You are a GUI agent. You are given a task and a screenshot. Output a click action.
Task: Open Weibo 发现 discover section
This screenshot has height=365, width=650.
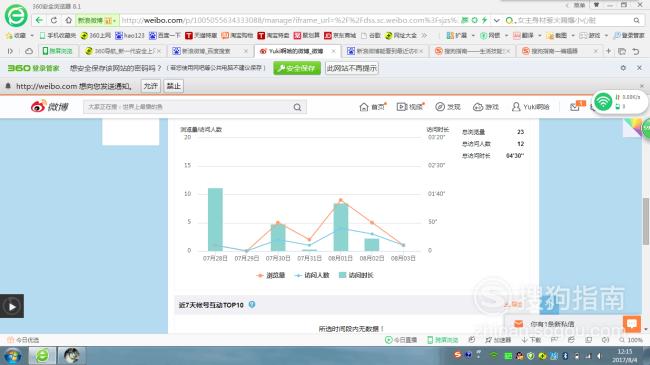click(x=448, y=107)
